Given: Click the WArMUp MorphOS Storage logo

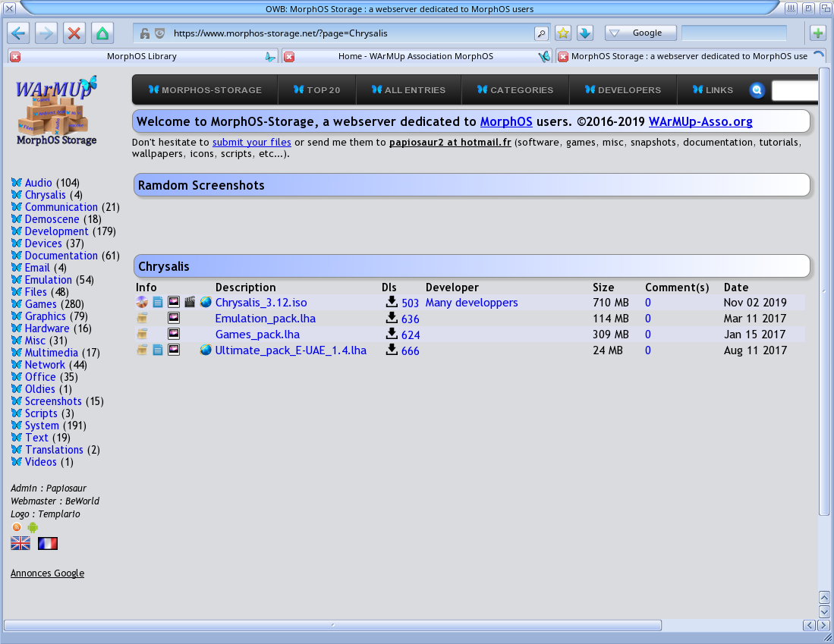Looking at the screenshot, I should click(56, 110).
